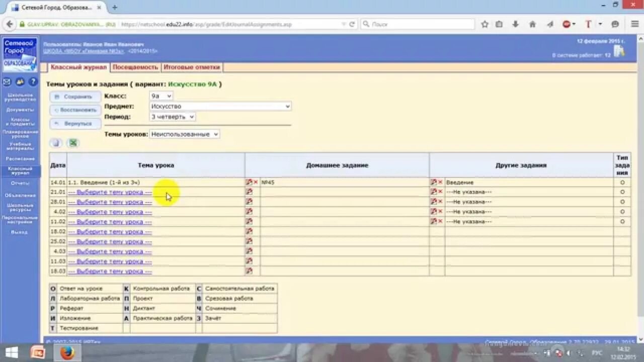Edit the other task 'Введение' icon
644x362 pixels.
[433, 183]
